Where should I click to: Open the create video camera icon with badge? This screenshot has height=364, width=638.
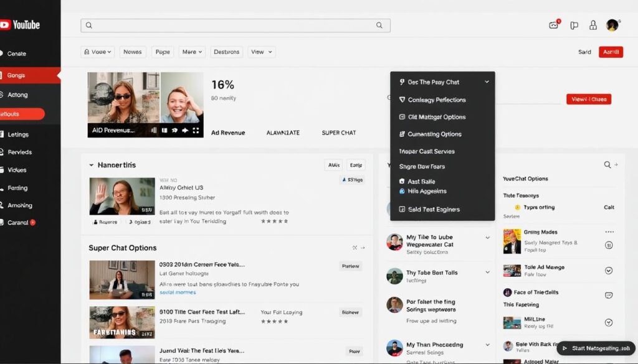point(554,25)
